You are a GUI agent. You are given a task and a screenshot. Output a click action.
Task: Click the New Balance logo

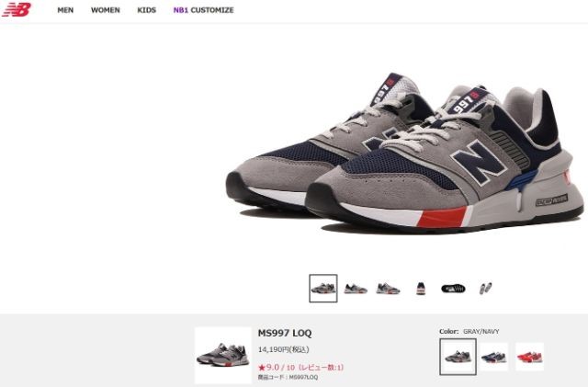click(x=17, y=9)
